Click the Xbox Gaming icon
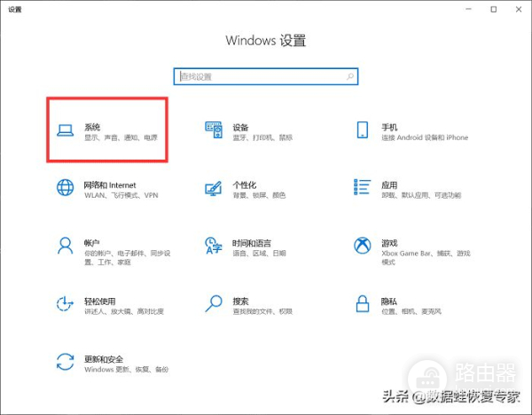The width and height of the screenshot is (532, 415). pos(363,246)
